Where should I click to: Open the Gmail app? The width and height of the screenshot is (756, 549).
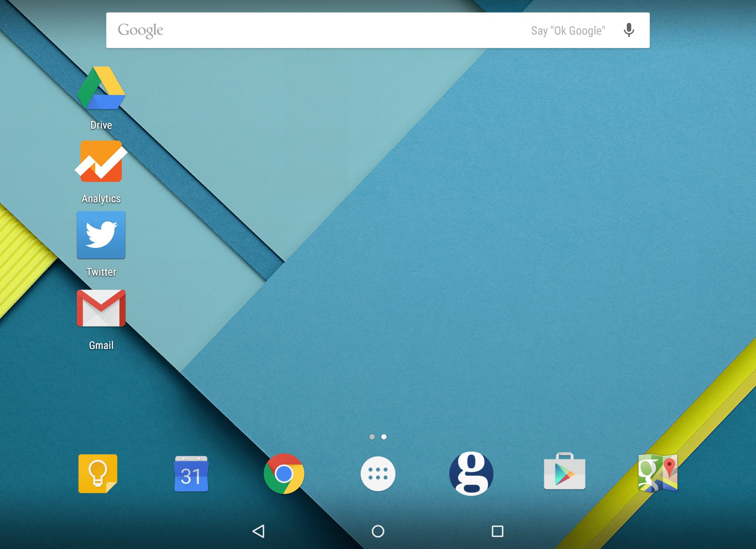(x=101, y=308)
